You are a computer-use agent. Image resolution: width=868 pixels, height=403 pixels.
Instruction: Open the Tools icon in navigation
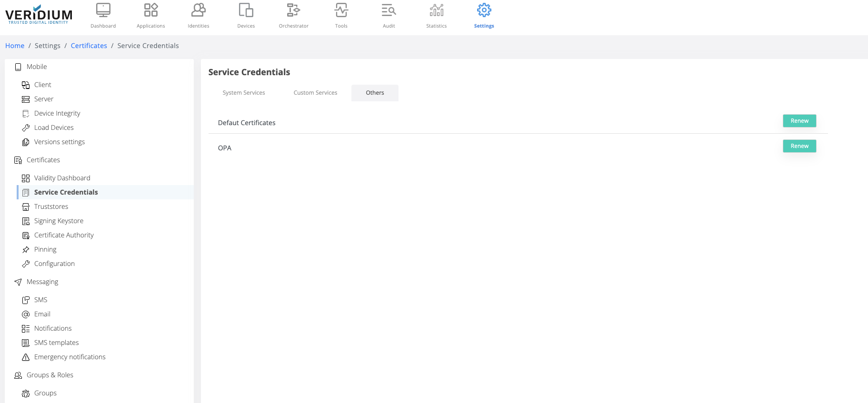[x=341, y=11]
